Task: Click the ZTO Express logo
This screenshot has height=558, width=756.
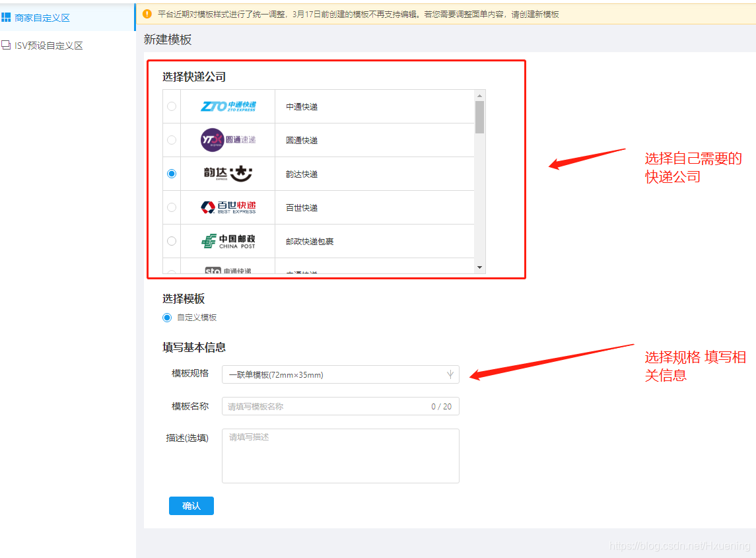Action: click(x=228, y=106)
